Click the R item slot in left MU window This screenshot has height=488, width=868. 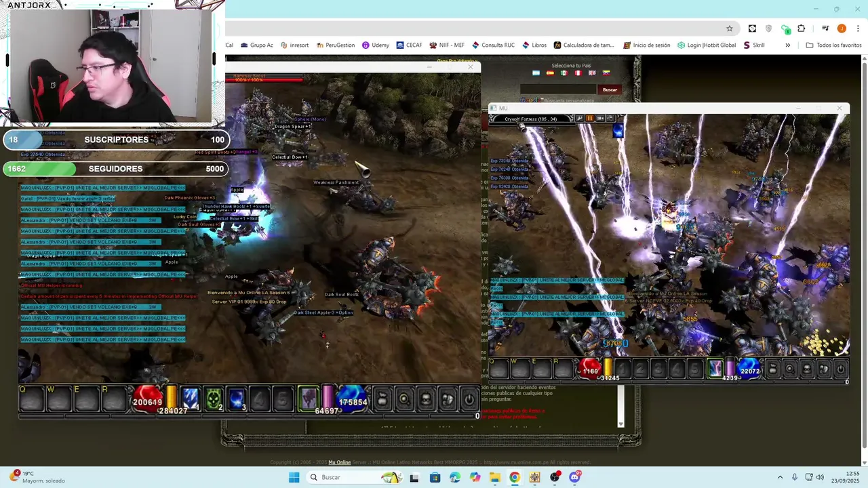113,399
